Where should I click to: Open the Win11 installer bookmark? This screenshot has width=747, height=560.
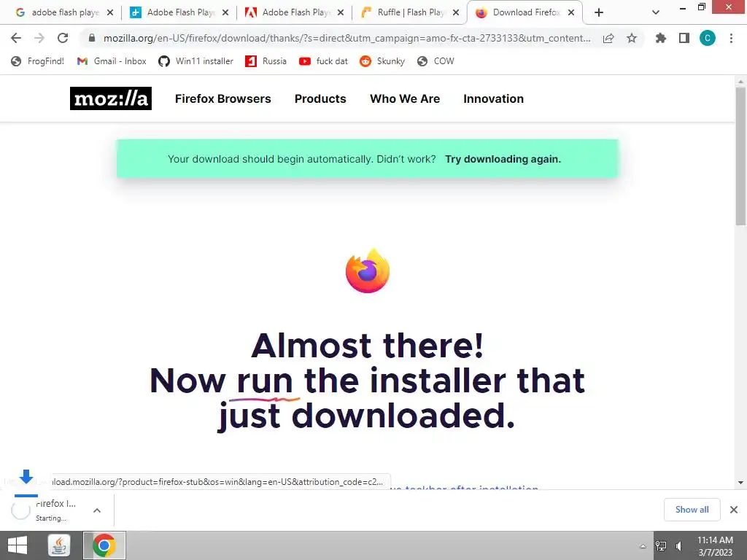196,61
